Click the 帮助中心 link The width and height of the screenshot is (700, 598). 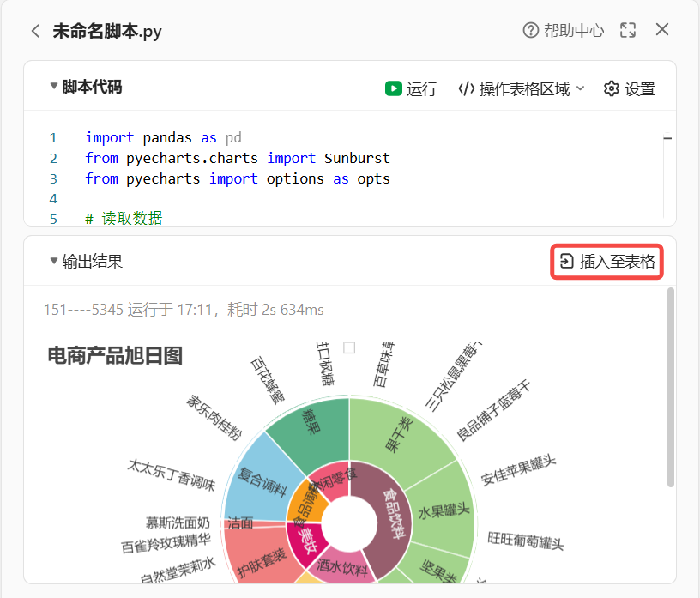(x=574, y=30)
